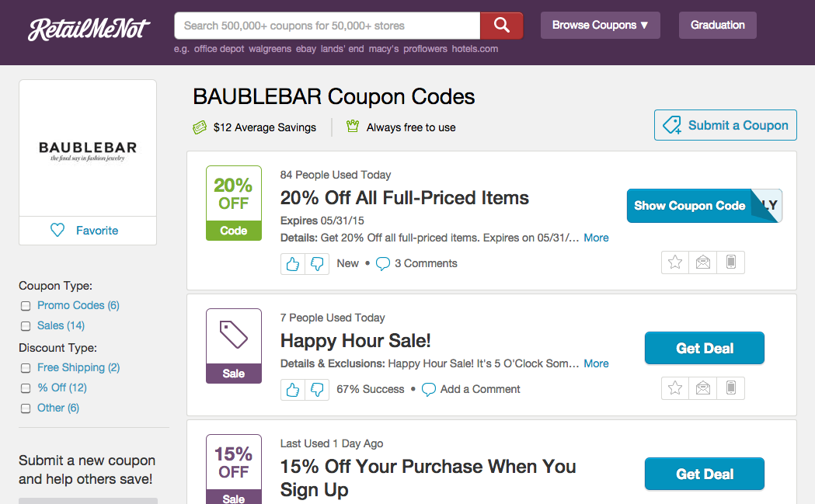Star the 20% Off All Full-Priced coupon
This screenshot has width=815, height=504.
(675, 262)
